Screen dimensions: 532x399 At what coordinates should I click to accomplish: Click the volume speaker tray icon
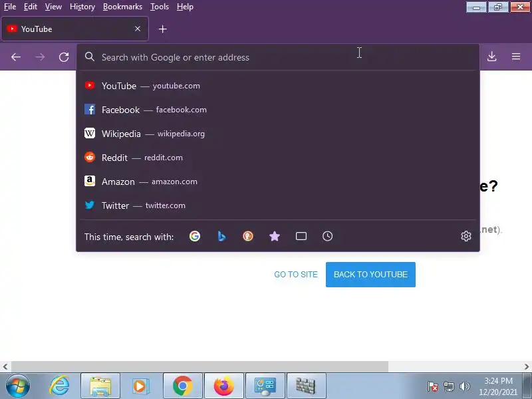click(x=464, y=386)
